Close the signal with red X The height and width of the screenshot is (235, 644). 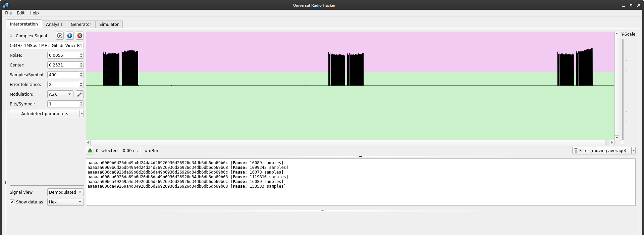pyautogui.click(x=80, y=36)
